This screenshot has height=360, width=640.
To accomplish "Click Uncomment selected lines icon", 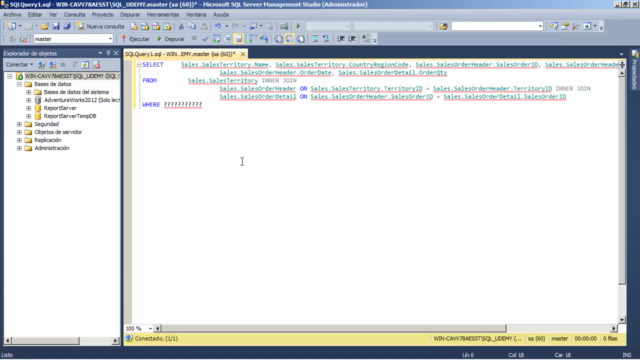I will (x=326, y=39).
